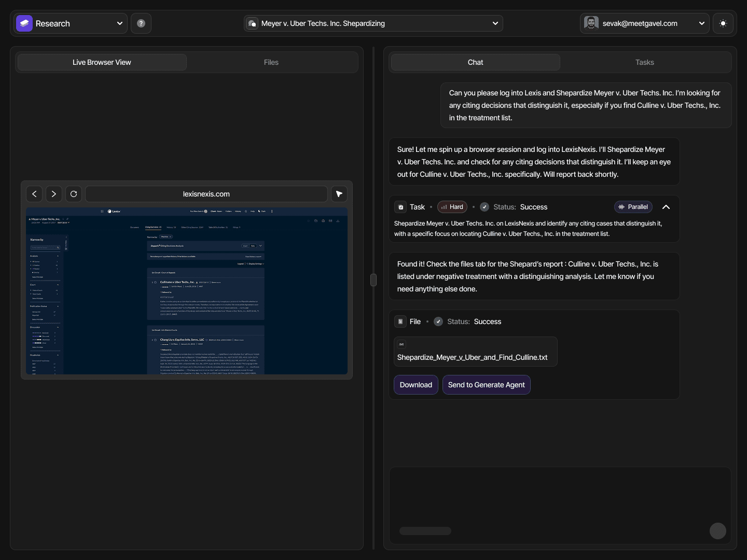This screenshot has height=560, width=747.
Task: Navigate forward in the live browser view
Action: pos(54,194)
